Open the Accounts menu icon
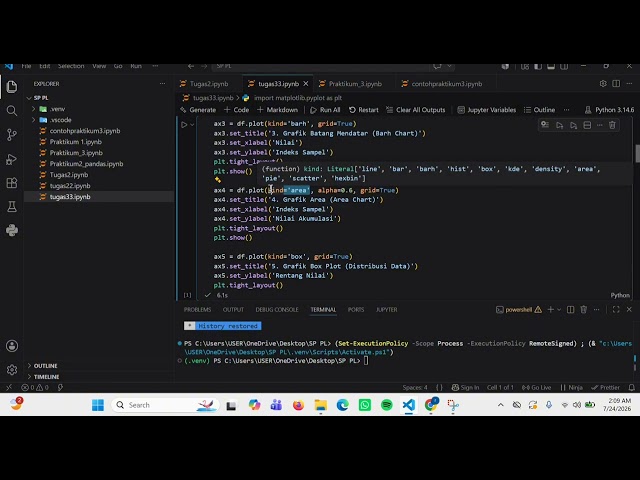The image size is (640, 480). (12, 346)
